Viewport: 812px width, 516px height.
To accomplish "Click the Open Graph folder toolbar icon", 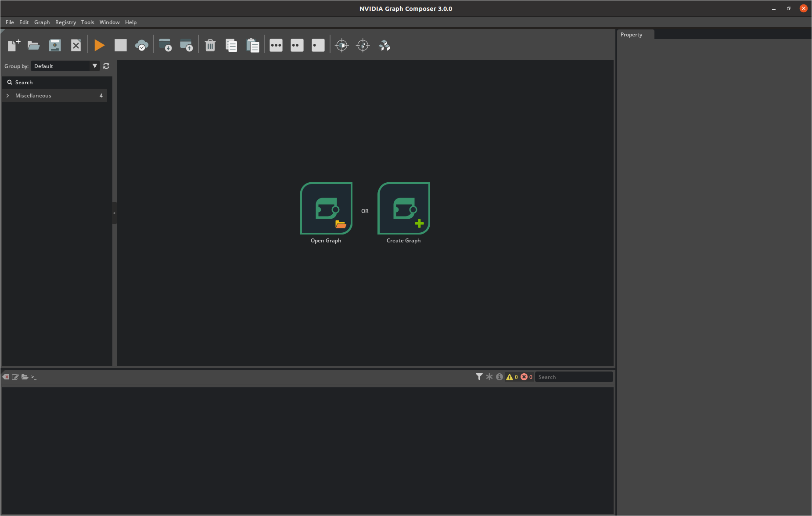I will pyautogui.click(x=34, y=45).
